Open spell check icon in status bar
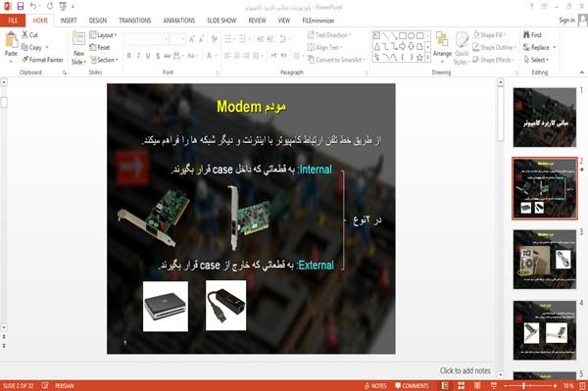Viewport: 588px width, 391px height. coord(45,385)
